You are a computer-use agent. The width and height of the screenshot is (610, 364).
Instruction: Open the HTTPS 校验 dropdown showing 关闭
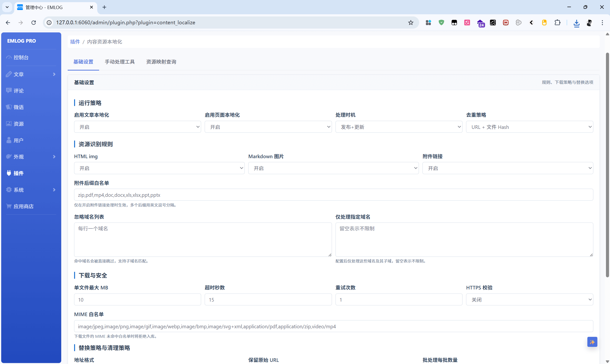(529, 299)
